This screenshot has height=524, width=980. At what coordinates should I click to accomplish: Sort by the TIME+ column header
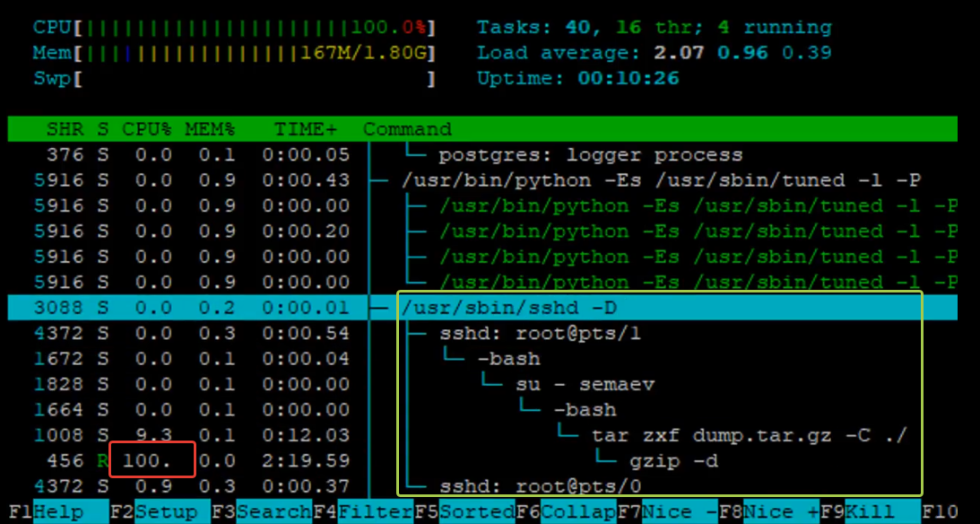306,129
